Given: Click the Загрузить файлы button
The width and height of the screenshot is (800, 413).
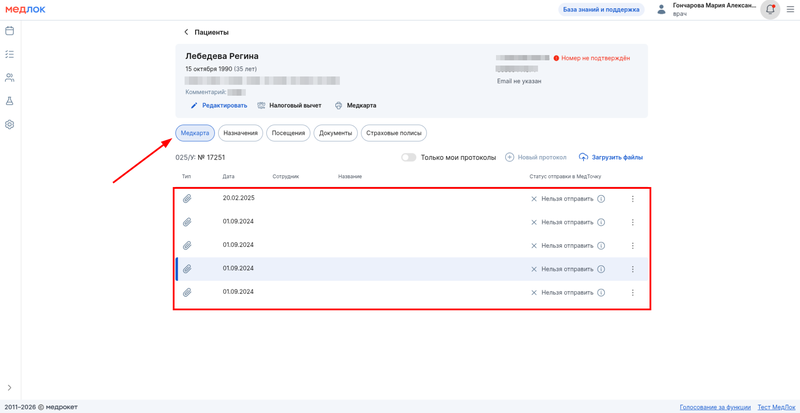Looking at the screenshot, I should [611, 157].
